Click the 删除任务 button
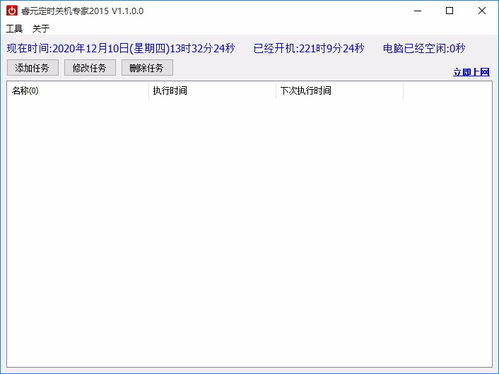 pos(147,68)
